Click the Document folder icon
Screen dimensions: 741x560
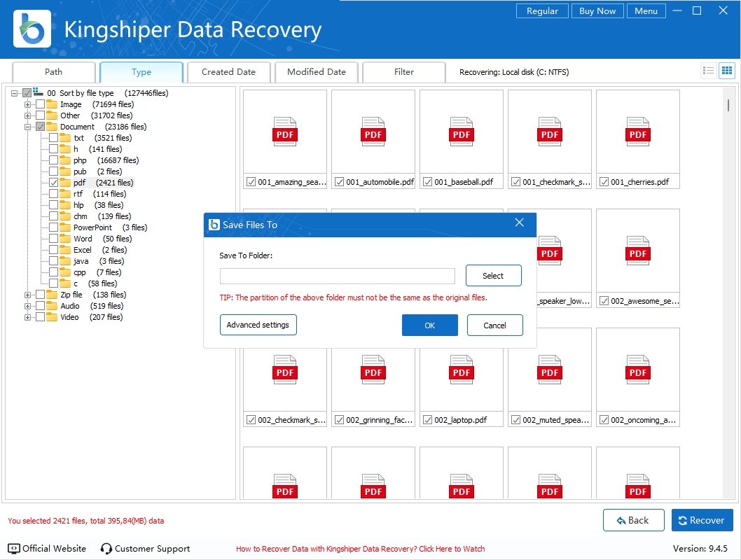[52, 127]
